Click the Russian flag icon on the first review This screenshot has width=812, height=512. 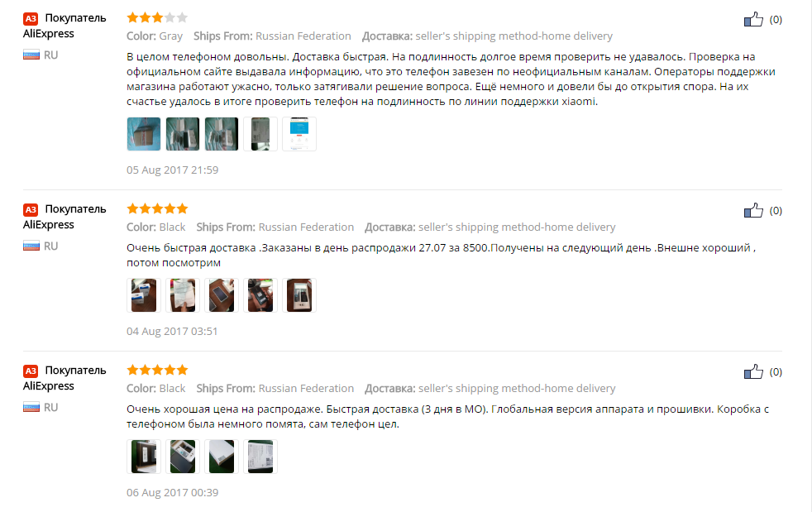tap(31, 55)
